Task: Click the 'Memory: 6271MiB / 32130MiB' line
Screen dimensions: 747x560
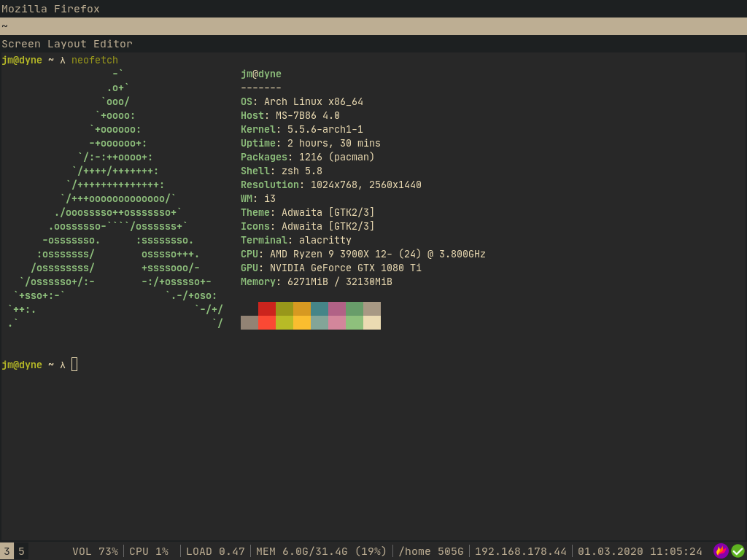Action: 317,281
